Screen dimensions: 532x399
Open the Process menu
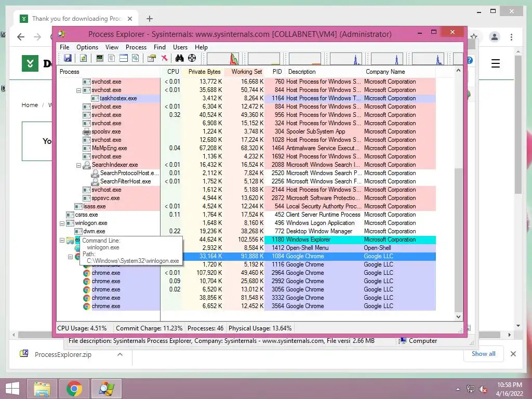click(x=136, y=47)
